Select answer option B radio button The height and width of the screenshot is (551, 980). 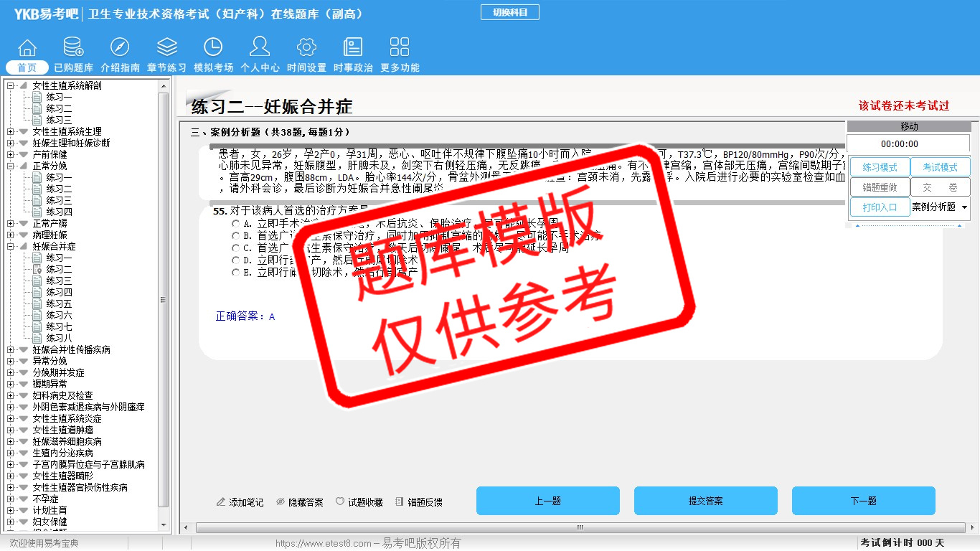[236, 236]
